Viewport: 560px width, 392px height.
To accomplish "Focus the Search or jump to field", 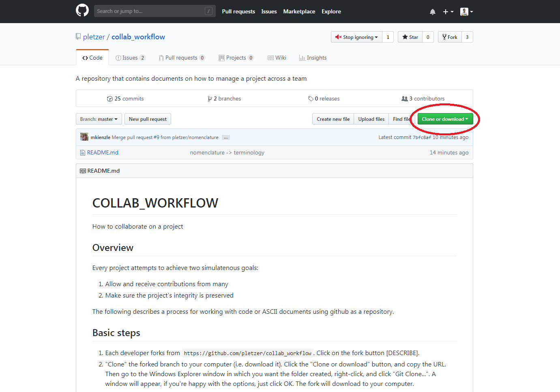I will click(154, 11).
